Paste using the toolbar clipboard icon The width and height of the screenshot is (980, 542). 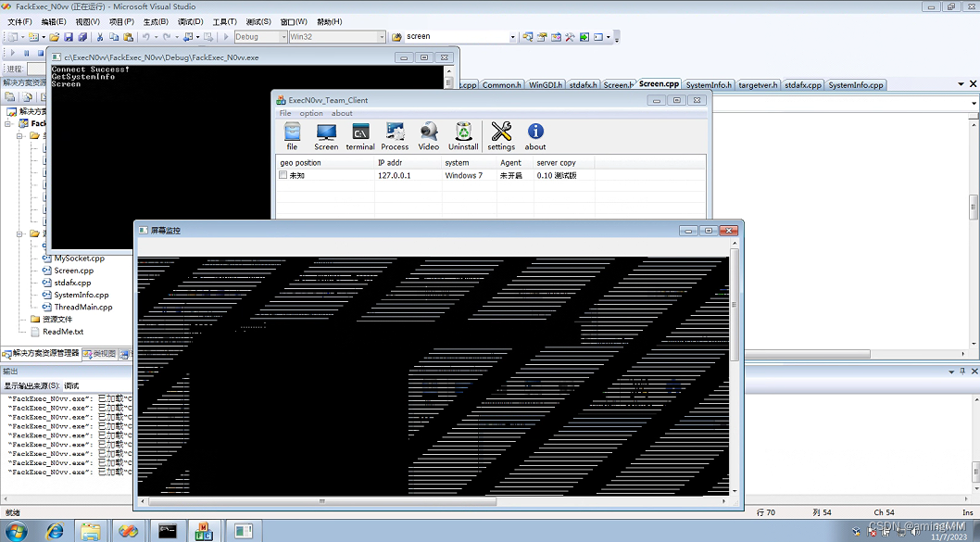[x=128, y=37]
